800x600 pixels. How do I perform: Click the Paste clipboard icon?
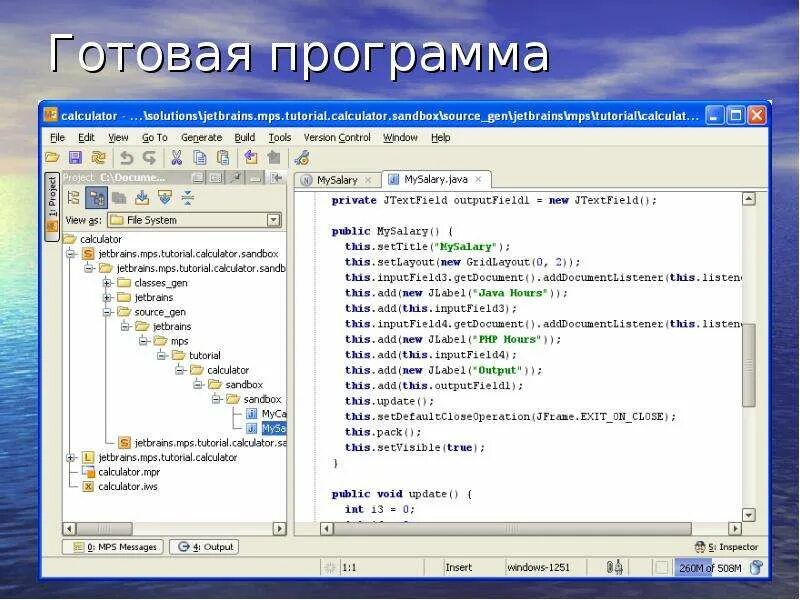click(223, 158)
